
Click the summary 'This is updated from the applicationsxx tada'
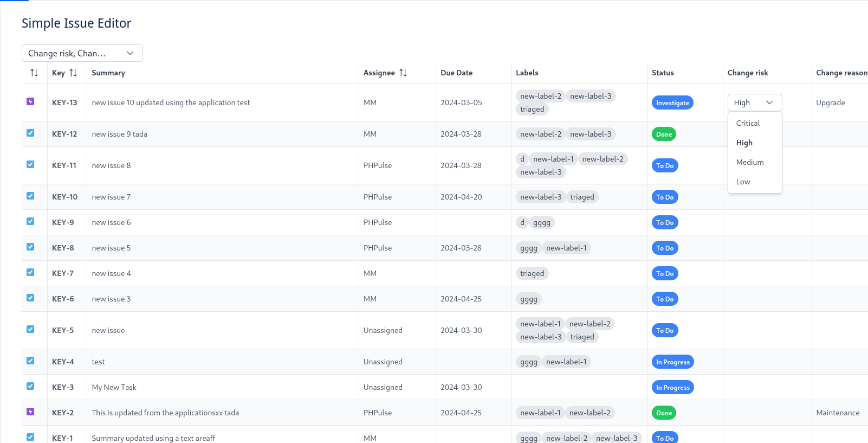[165, 413]
